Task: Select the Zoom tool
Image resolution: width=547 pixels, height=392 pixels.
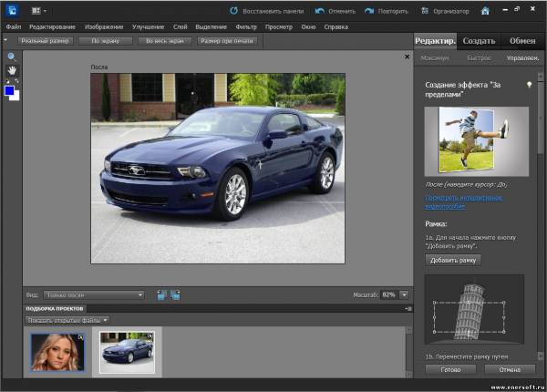Action: [x=12, y=57]
